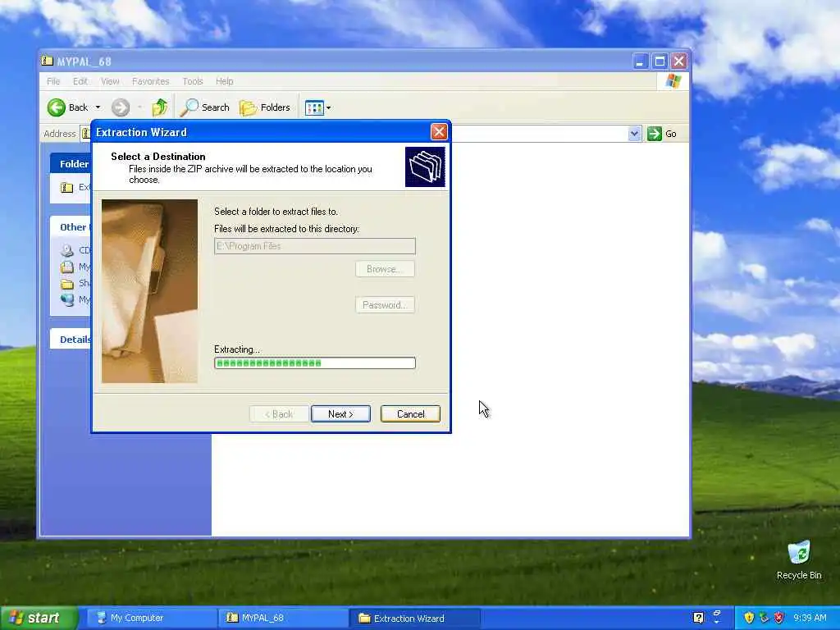Expand the Details panel header

(x=71, y=340)
